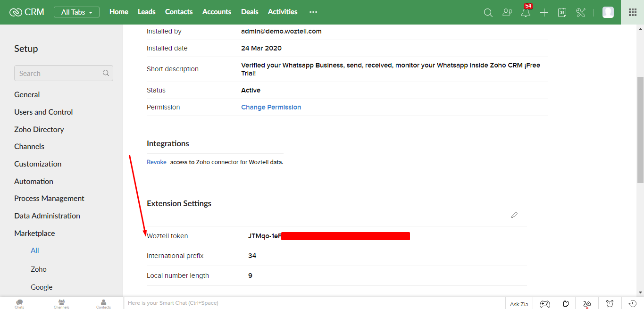
Task: Click the Smart Chat input field
Action: click(314, 303)
